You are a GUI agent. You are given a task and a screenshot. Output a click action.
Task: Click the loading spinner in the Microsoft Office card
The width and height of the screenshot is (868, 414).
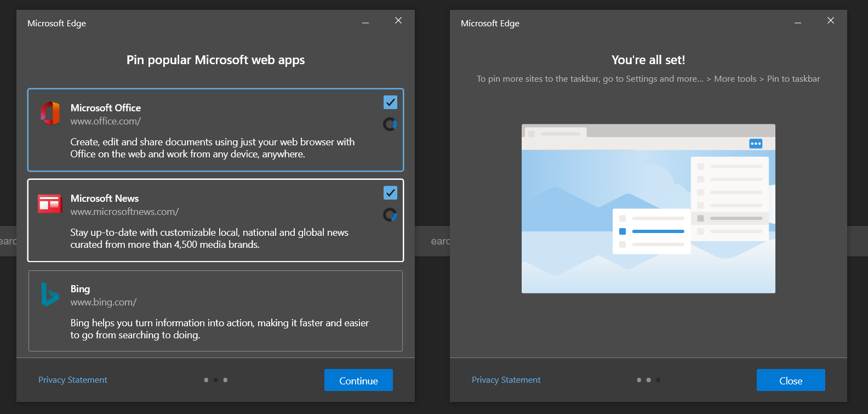tap(390, 124)
